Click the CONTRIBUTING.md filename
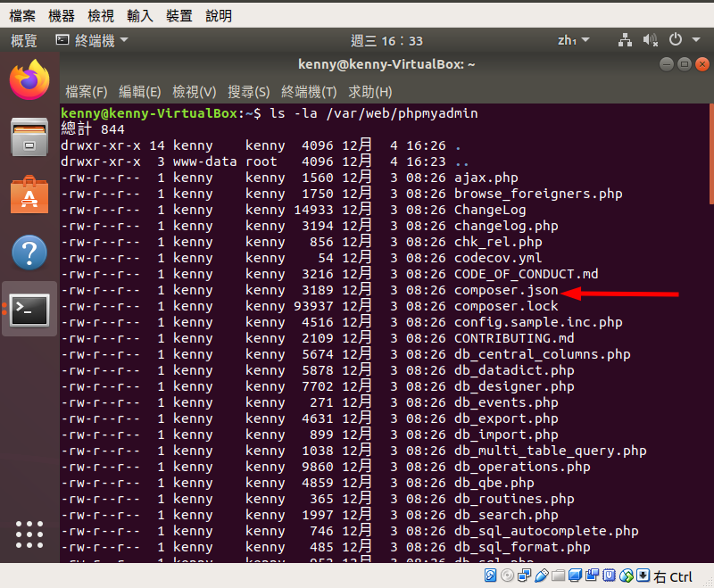Viewport: 714px width, 588px height. coord(514,338)
